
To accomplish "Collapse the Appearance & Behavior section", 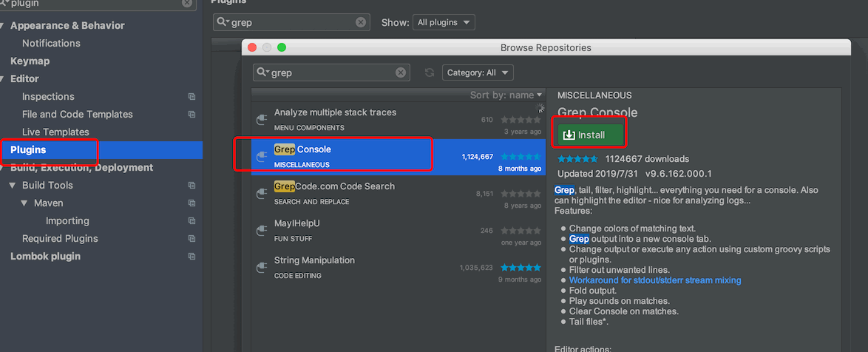I will click(x=3, y=25).
